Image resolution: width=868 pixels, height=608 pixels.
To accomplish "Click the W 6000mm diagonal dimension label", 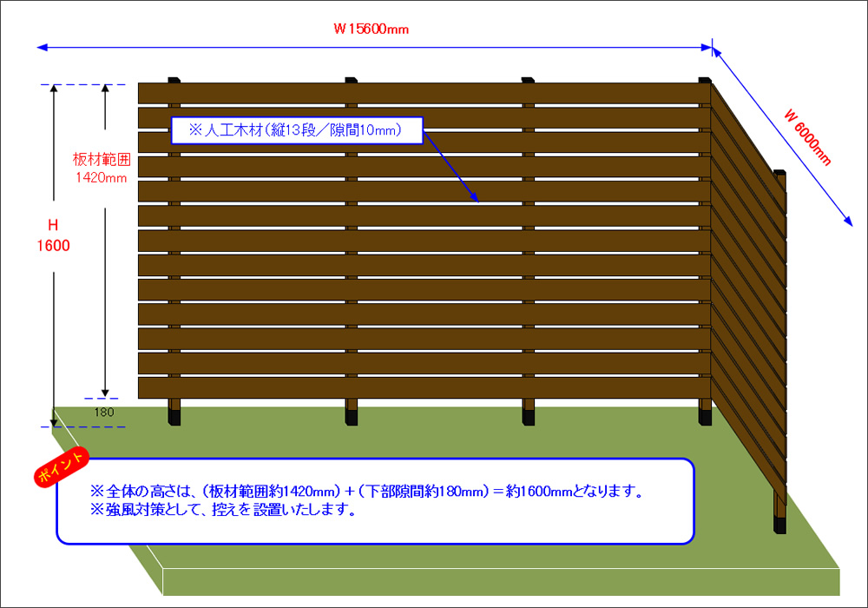I will click(808, 137).
